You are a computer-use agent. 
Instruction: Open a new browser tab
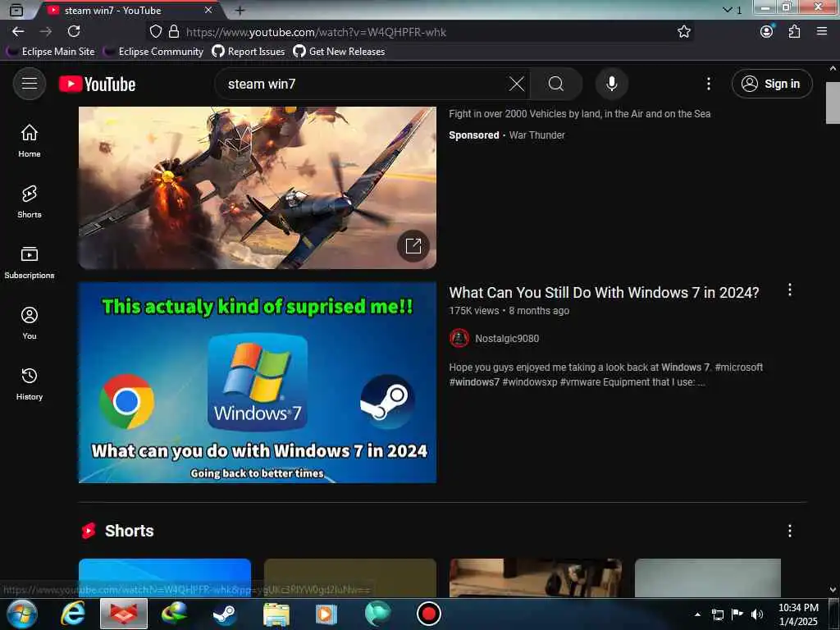pos(240,10)
